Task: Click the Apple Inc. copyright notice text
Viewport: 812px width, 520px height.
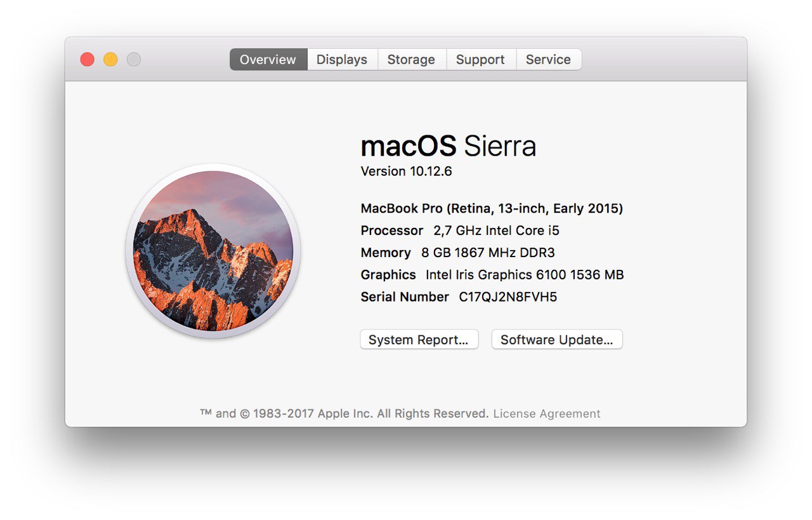Action: tap(344, 414)
